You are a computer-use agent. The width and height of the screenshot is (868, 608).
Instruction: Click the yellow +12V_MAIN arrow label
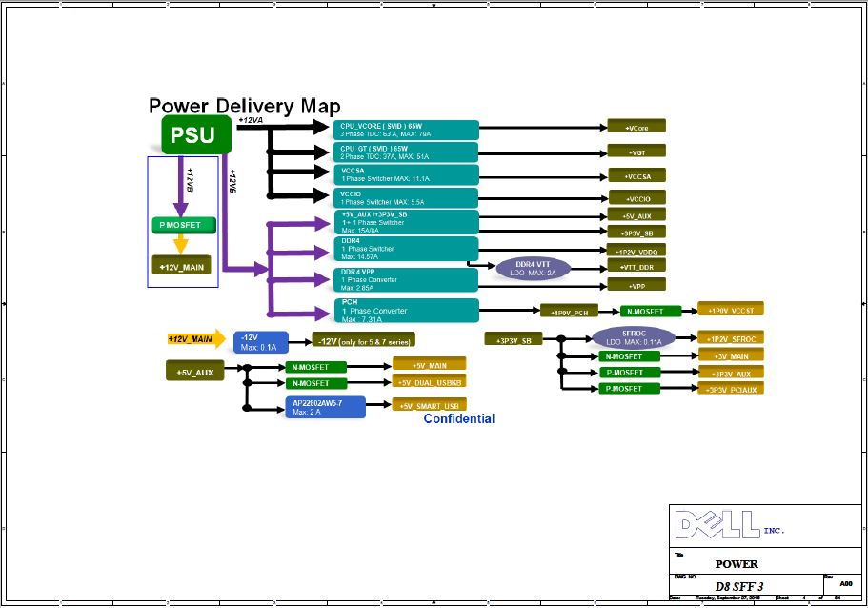[196, 338]
